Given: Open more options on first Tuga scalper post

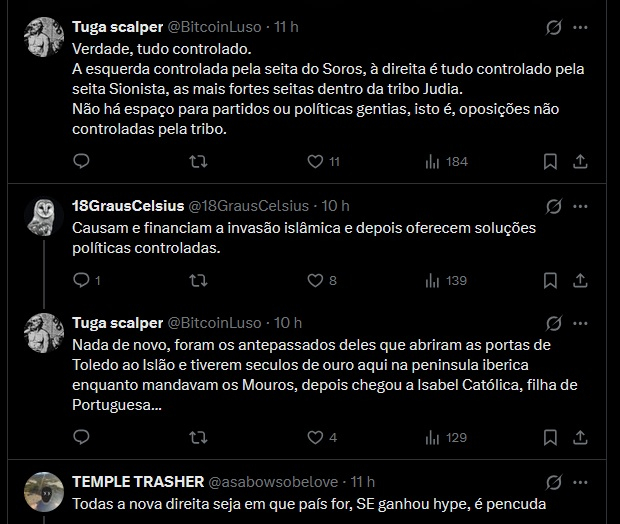Looking at the screenshot, I should [x=580, y=27].
